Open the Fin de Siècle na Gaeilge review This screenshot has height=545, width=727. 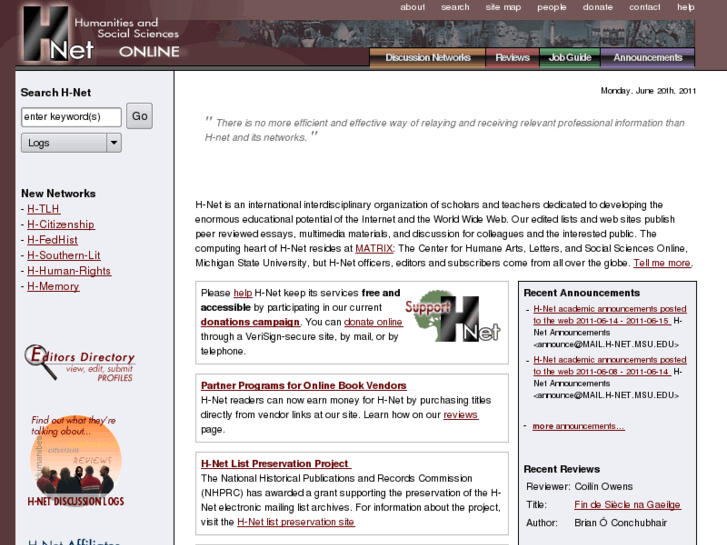[x=627, y=505]
